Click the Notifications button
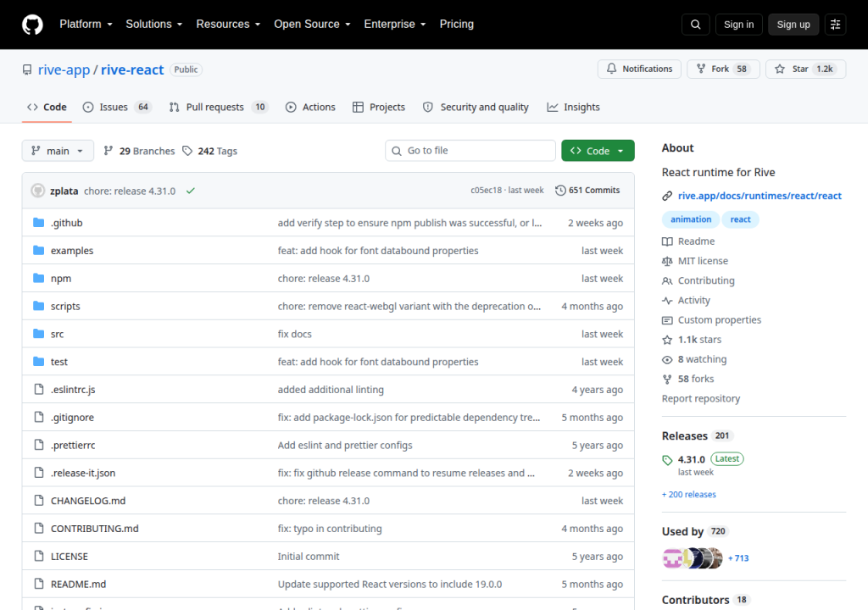 pyautogui.click(x=639, y=69)
